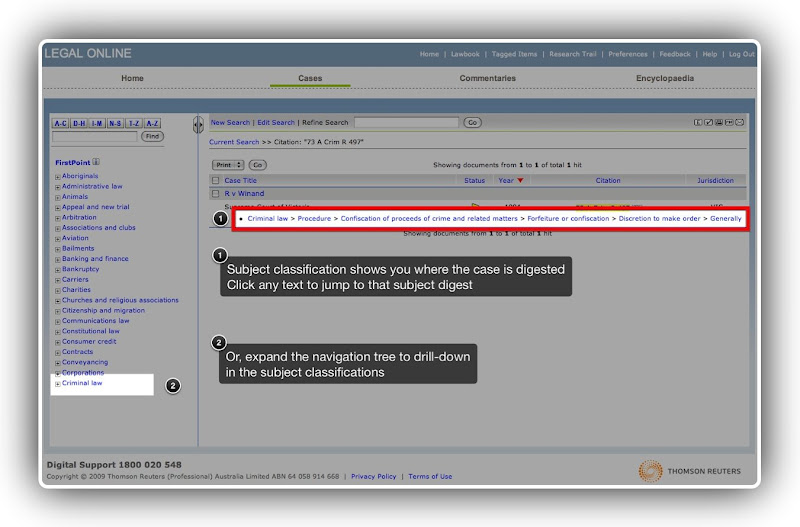The width and height of the screenshot is (800, 527).
Task: Tick the checkbox for R v Winand
Action: 215,194
